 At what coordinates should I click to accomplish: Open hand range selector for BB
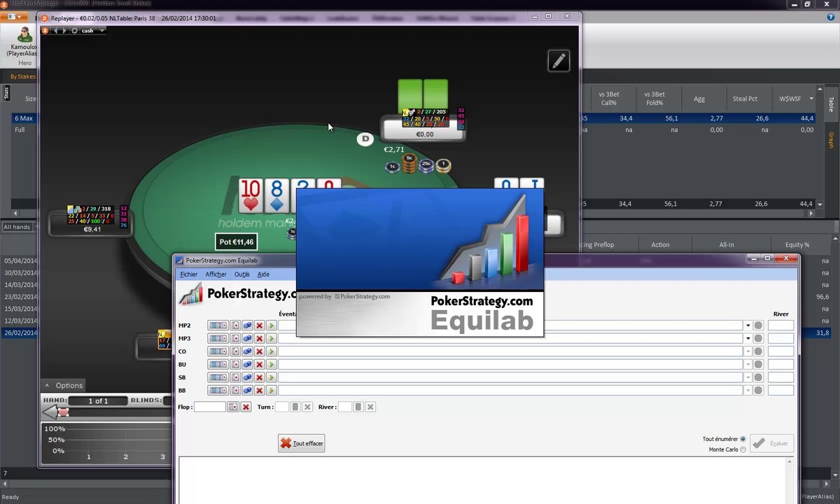(218, 390)
